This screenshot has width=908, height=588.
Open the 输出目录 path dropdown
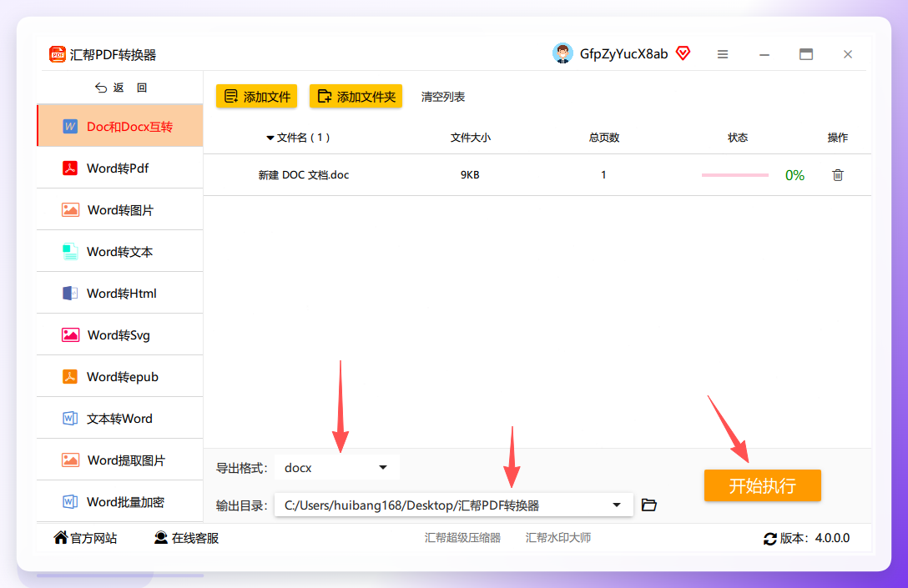tap(453, 505)
